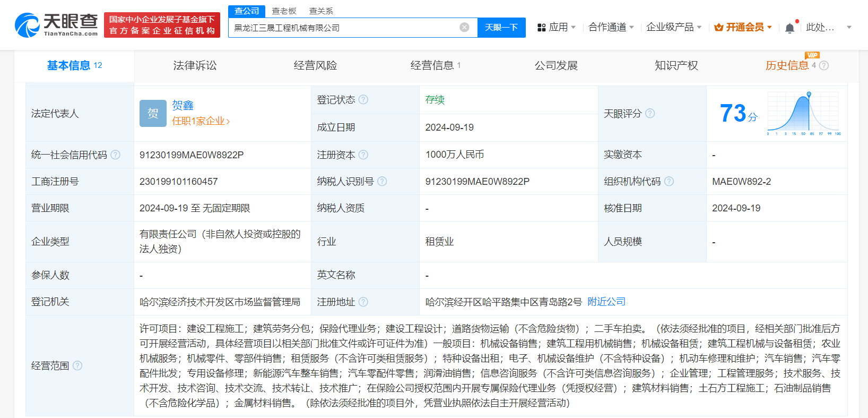868x418 pixels.
Task: Open the 附近公司 link
Action: point(606,302)
